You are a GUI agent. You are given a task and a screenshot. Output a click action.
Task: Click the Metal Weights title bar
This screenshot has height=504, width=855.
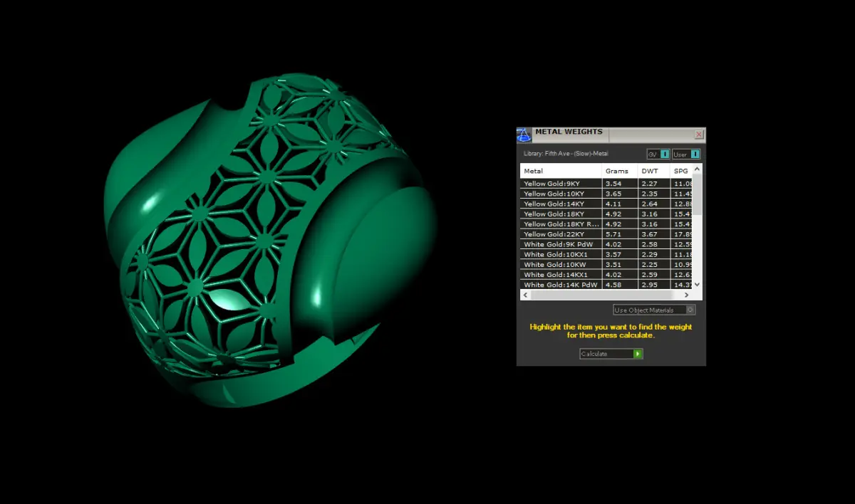611,135
